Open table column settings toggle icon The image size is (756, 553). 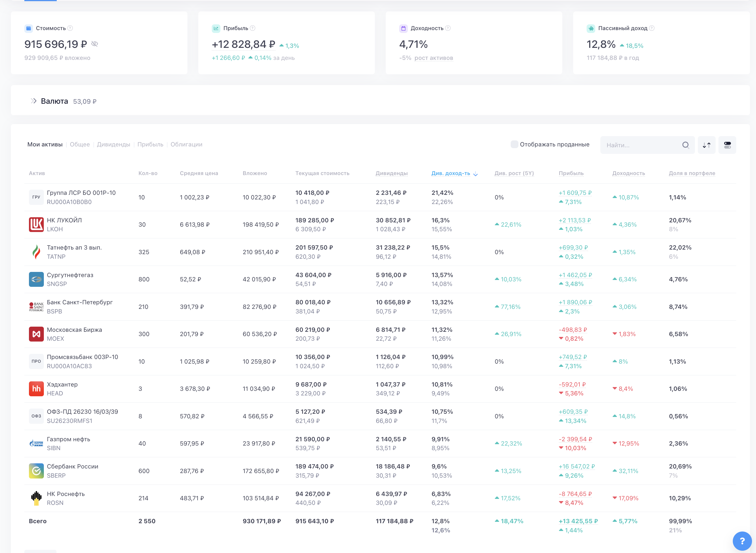coord(727,145)
